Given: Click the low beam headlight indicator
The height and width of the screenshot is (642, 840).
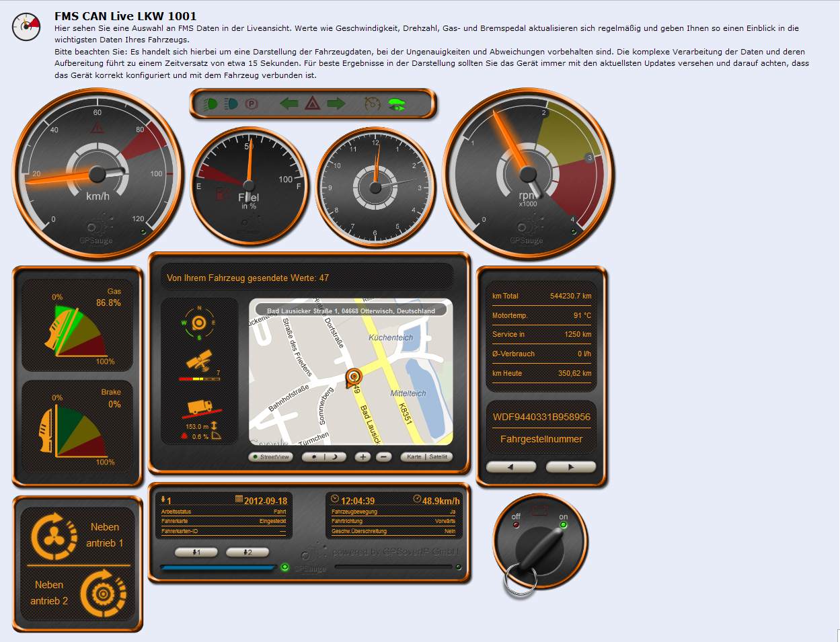Looking at the screenshot, I should tap(210, 104).
